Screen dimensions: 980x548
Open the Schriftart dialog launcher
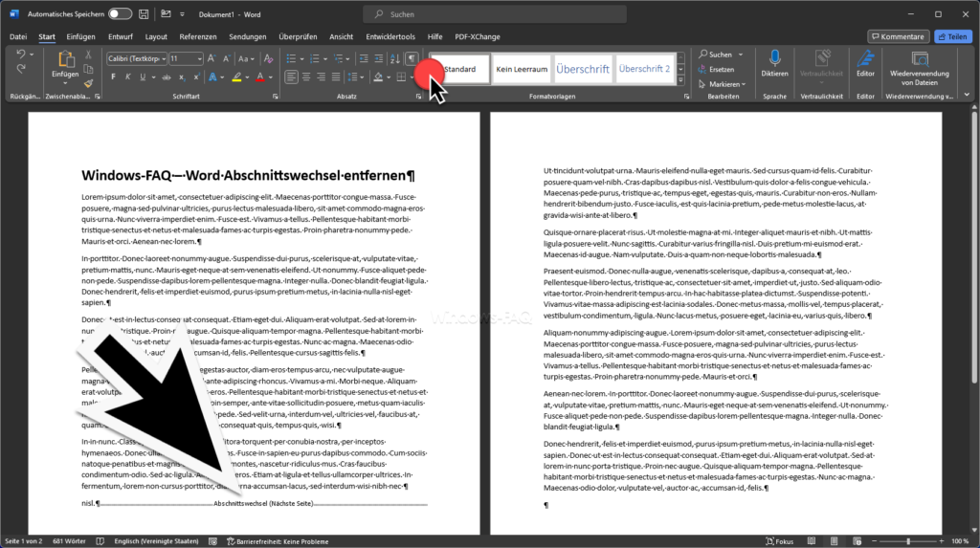276,97
